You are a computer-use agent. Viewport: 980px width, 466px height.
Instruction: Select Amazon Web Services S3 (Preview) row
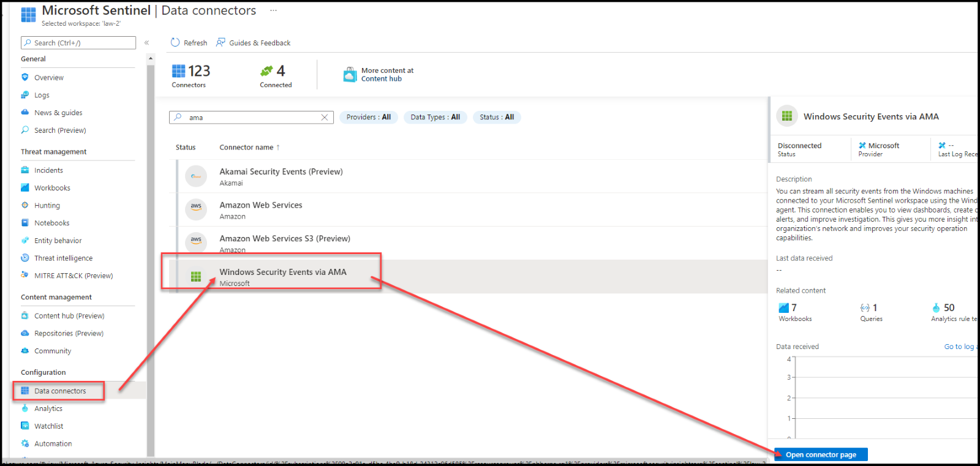[469, 243]
